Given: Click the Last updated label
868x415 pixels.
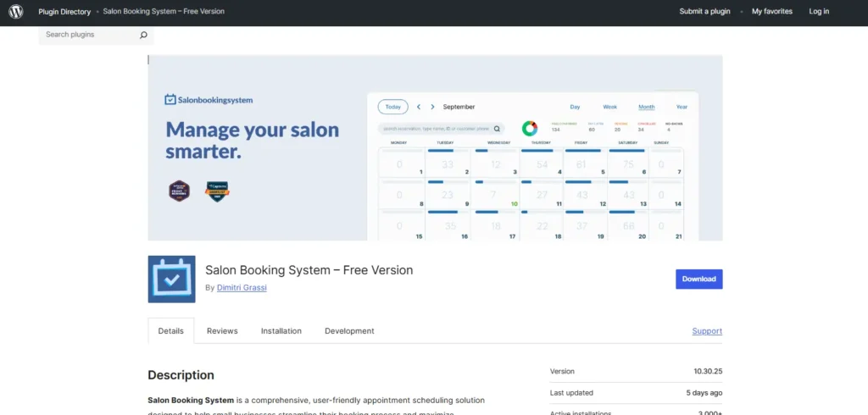Looking at the screenshot, I should point(571,393).
